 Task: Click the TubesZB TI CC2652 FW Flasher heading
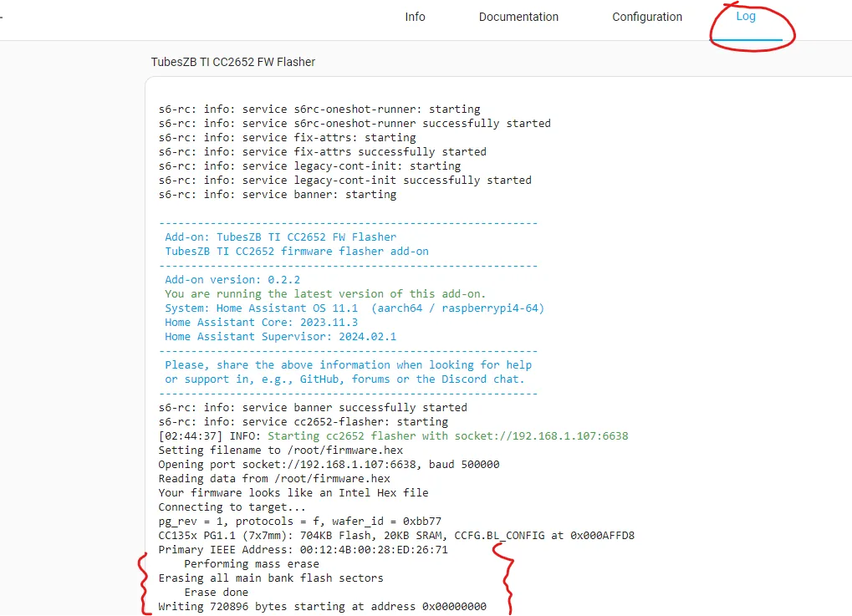point(232,62)
